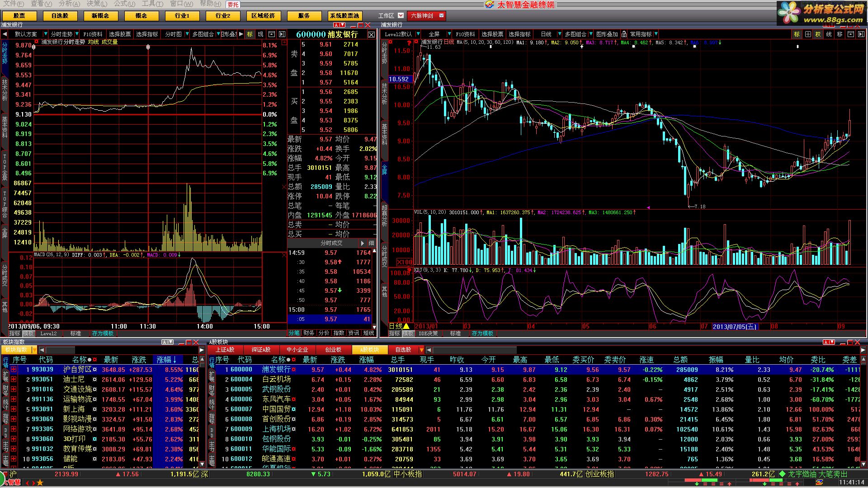Click the 线 drawing icon in daily toolbar

point(829,34)
